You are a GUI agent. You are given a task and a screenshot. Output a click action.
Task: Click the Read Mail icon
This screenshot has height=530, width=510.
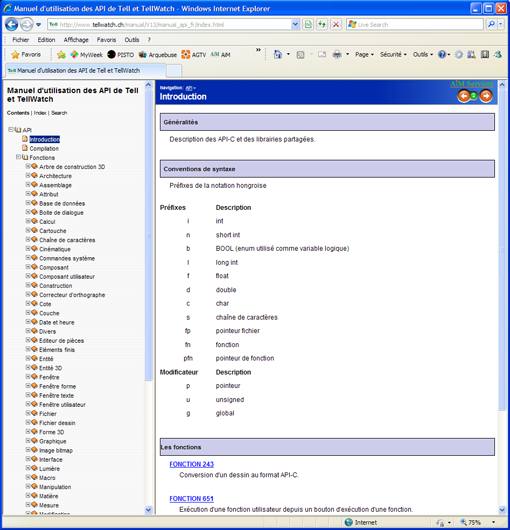322,54
